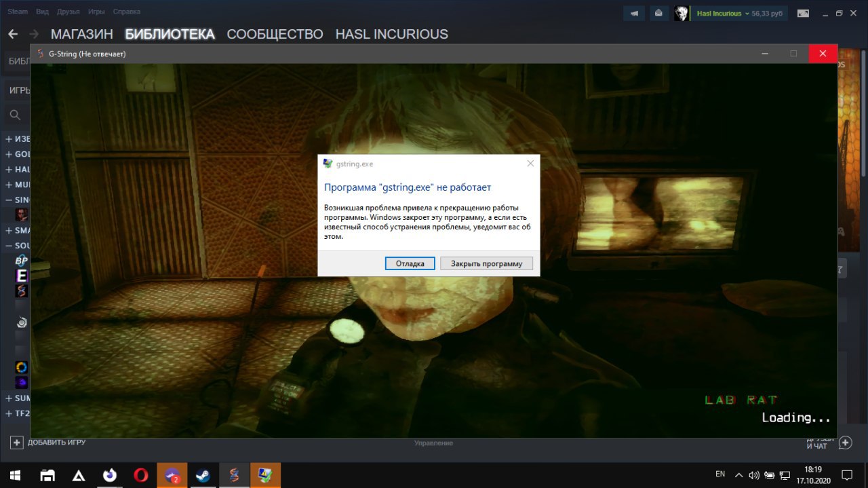Image resolution: width=868 pixels, height=488 pixels.
Task: Click Закрыть программу in the gstring.exe dialog
Action: pos(486,263)
